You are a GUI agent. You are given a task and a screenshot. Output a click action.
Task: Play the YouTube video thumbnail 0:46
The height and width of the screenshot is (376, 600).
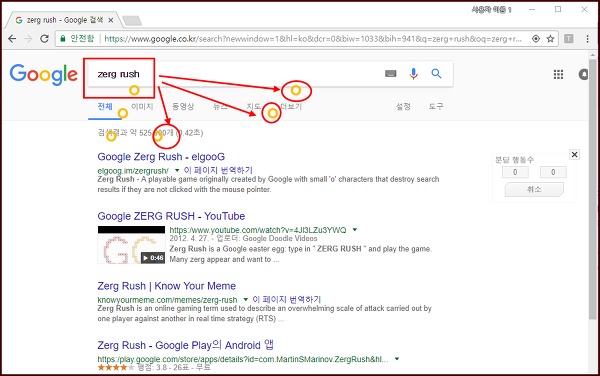coord(131,245)
